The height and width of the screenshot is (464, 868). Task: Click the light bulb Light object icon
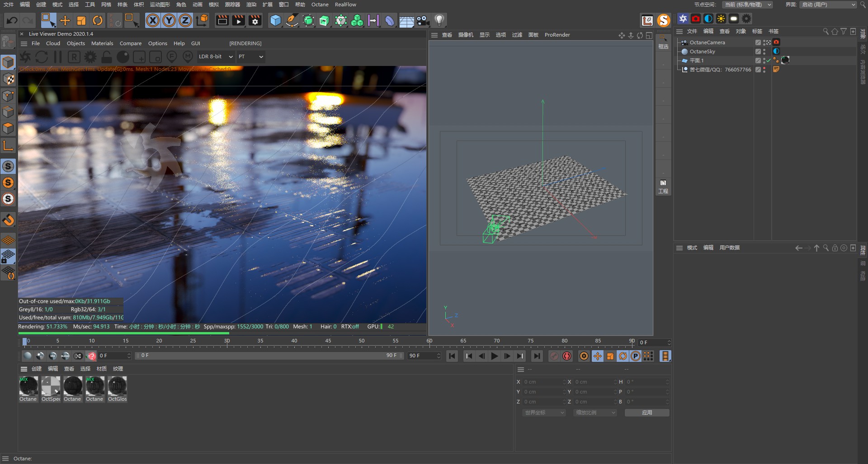(x=439, y=20)
